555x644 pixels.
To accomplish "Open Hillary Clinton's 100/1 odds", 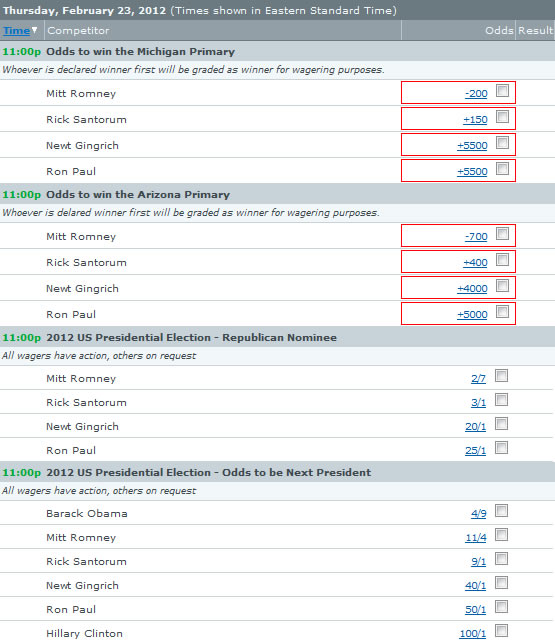I will coord(473,633).
